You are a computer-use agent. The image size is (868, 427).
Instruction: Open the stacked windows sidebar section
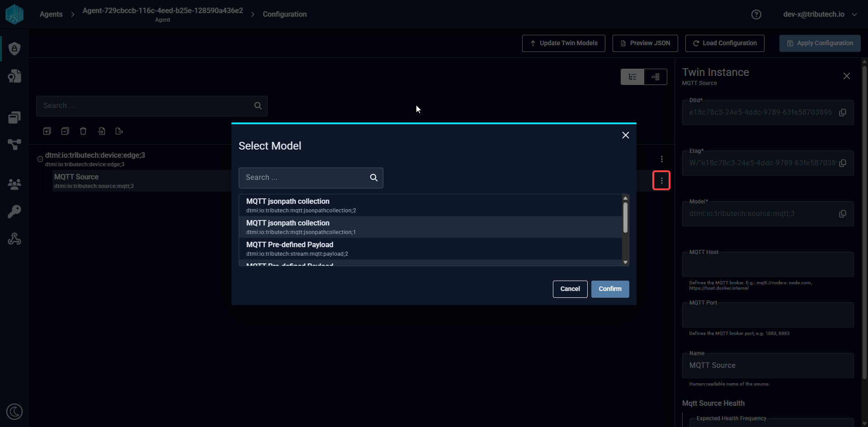(14, 117)
